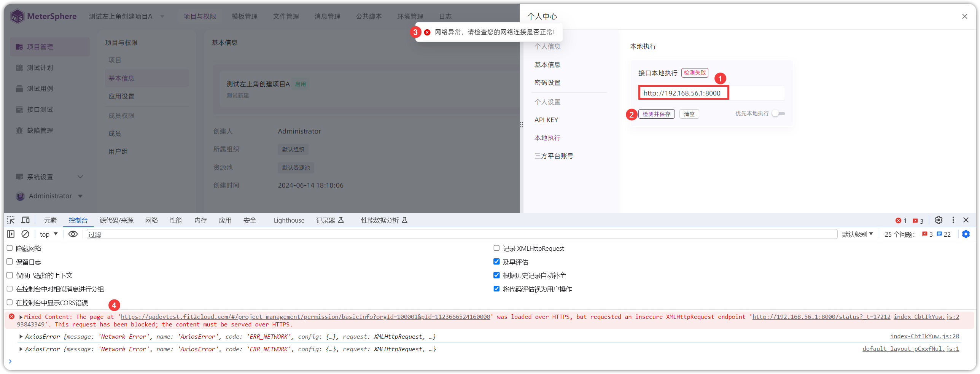Click the blue console settings gear
The height and width of the screenshot is (374, 980).
[x=966, y=234]
